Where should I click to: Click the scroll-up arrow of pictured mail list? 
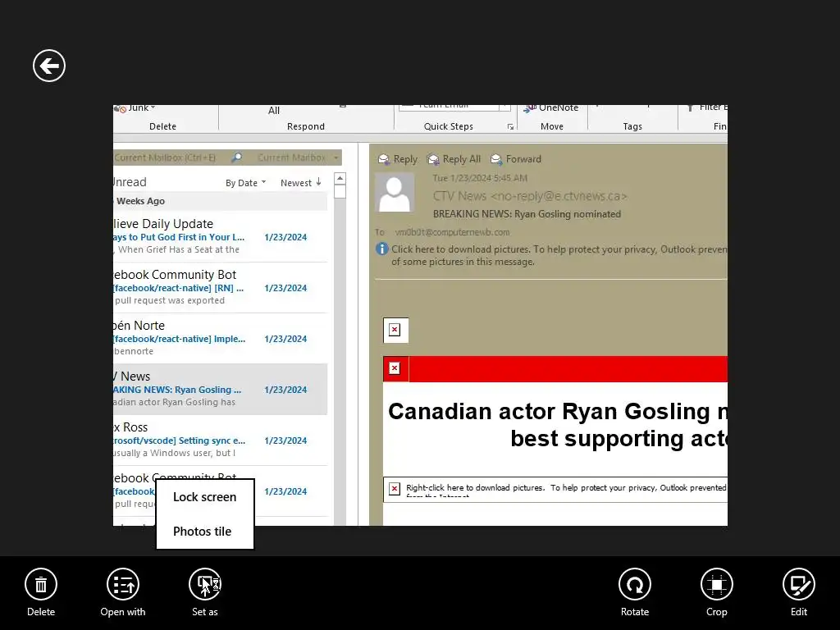click(x=340, y=178)
